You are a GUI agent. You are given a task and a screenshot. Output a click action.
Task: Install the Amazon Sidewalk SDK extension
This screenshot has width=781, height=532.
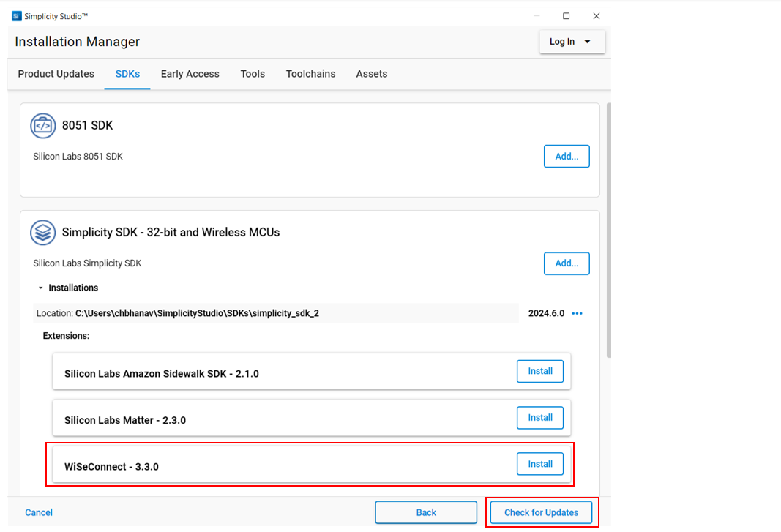click(540, 371)
